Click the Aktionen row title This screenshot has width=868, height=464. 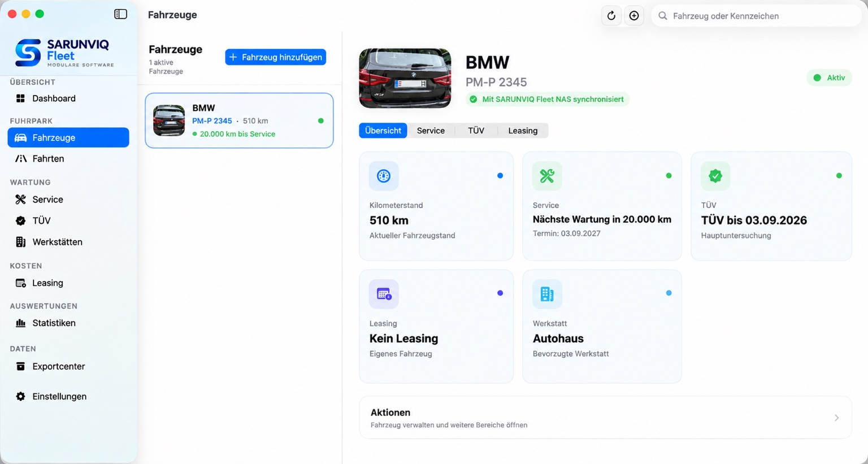point(390,413)
